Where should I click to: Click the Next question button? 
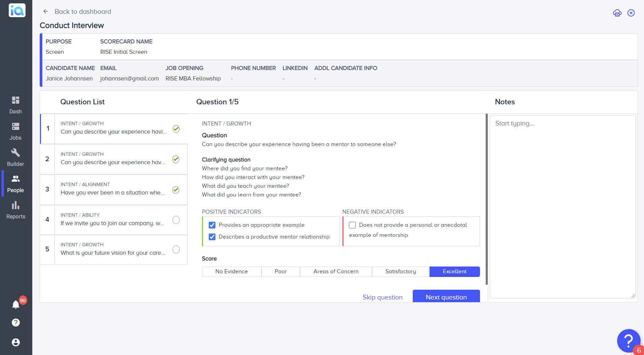point(446,296)
